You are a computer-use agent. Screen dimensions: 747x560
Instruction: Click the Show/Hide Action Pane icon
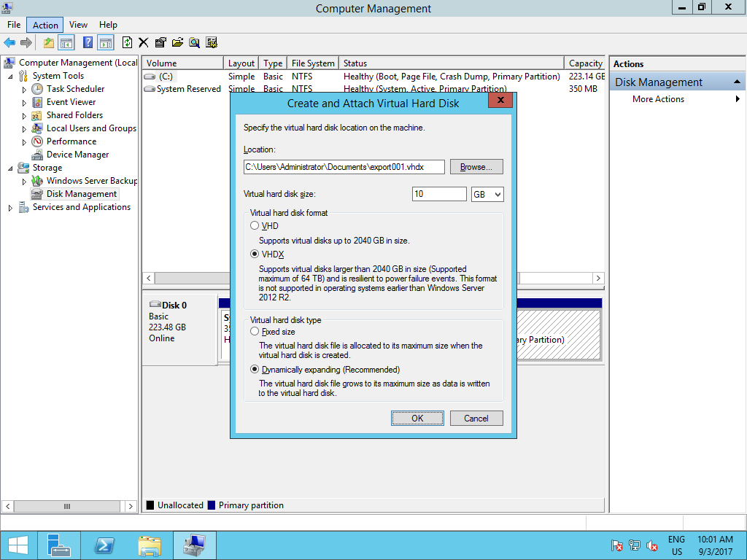pyautogui.click(x=105, y=42)
